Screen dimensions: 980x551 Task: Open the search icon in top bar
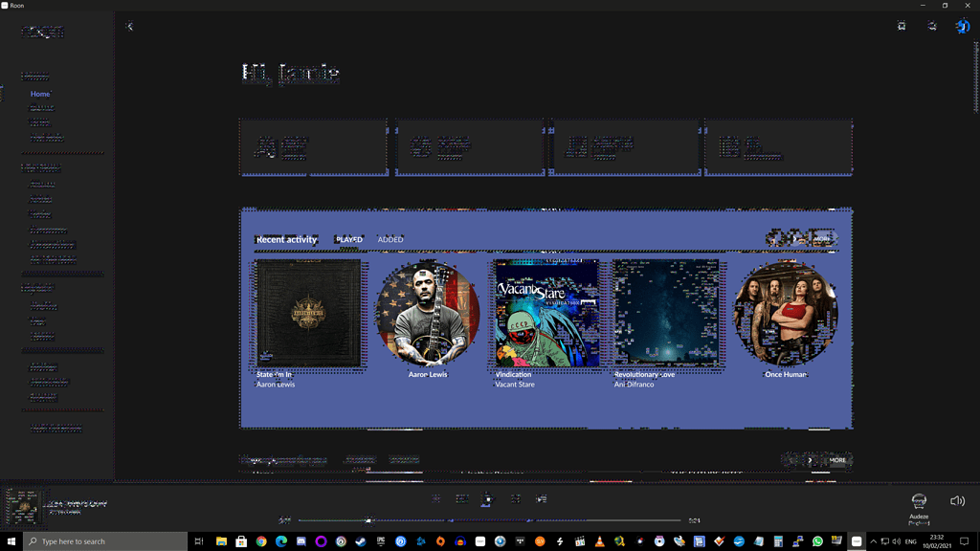[932, 27]
